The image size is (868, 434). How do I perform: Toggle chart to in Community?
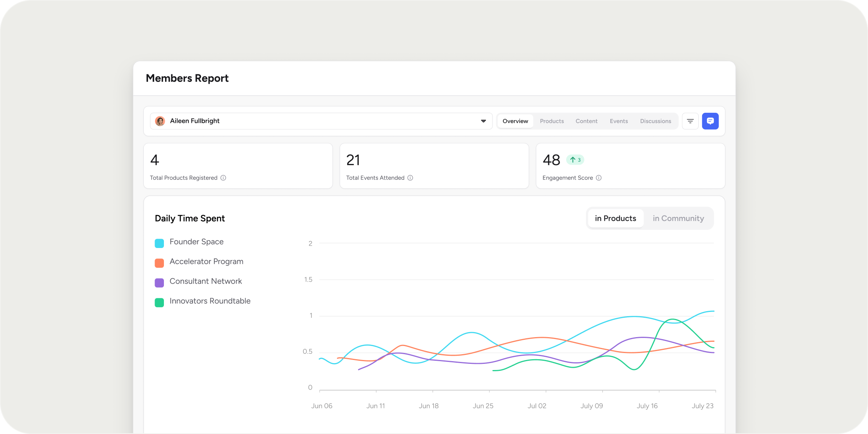point(679,219)
